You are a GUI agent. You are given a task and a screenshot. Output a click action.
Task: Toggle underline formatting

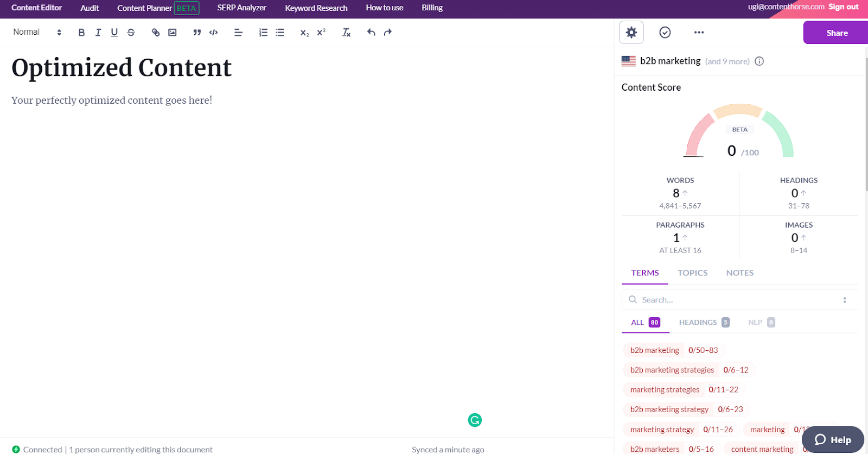(114, 33)
